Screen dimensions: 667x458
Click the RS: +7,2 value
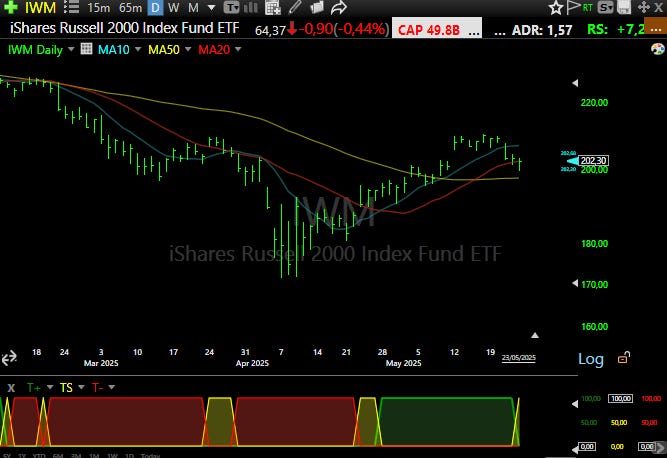point(616,29)
